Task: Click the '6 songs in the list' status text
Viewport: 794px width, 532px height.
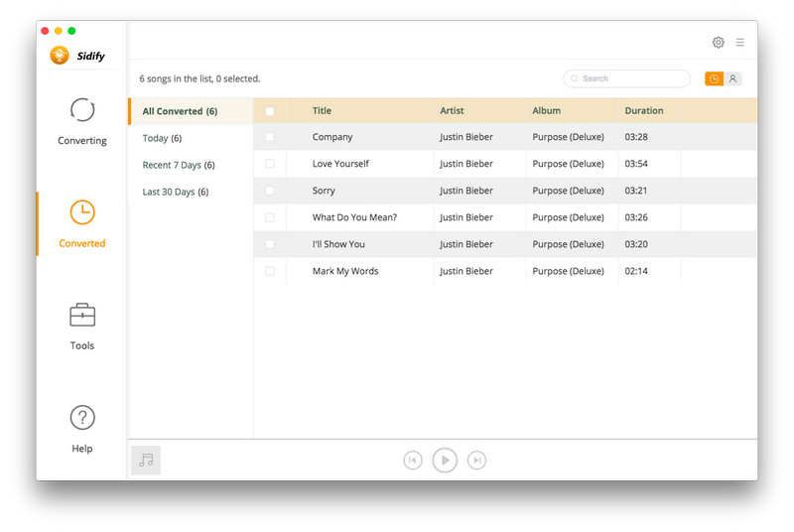Action: [199, 78]
